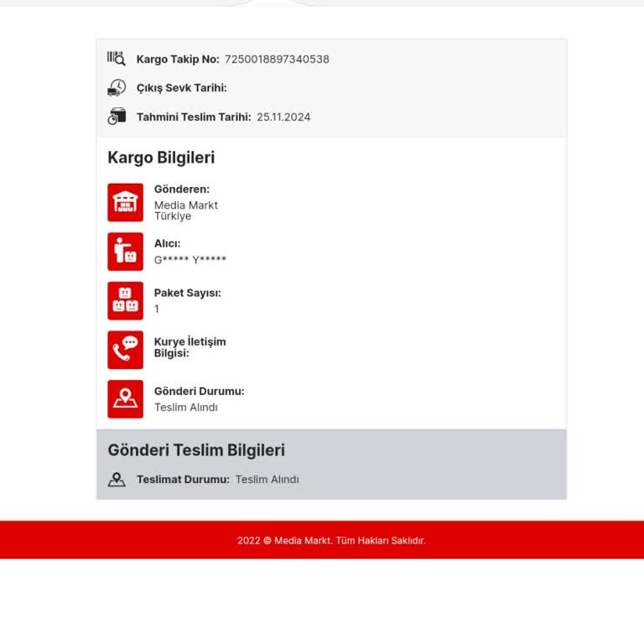Click the Gönderen label

pos(182,190)
